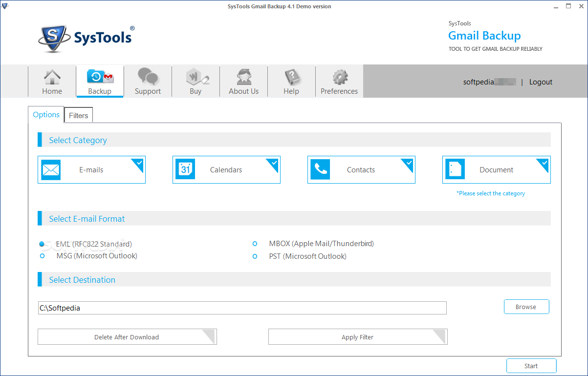Click the title bar app icon

click(5, 6)
